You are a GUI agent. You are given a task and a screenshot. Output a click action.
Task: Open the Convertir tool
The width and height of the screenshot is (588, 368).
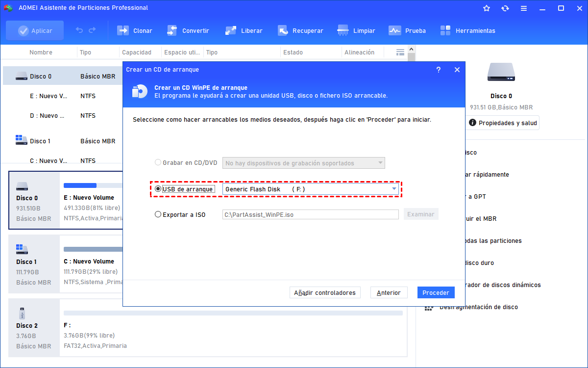click(172, 30)
